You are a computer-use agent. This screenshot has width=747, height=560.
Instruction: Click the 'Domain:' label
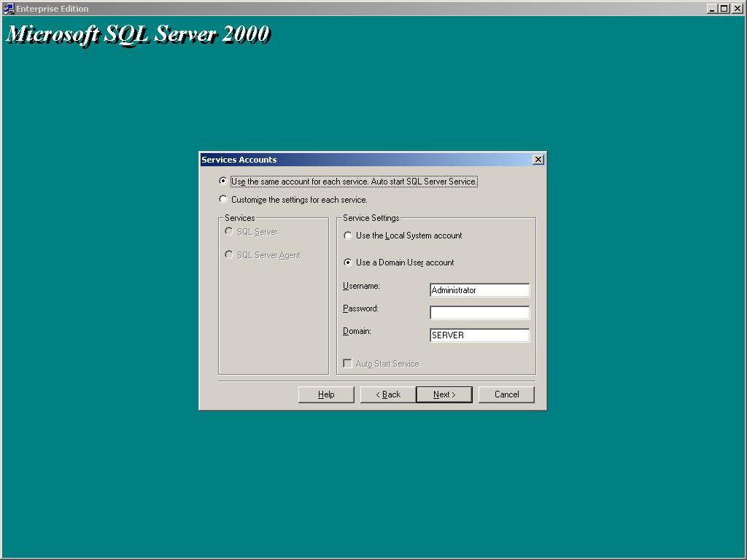tap(357, 330)
